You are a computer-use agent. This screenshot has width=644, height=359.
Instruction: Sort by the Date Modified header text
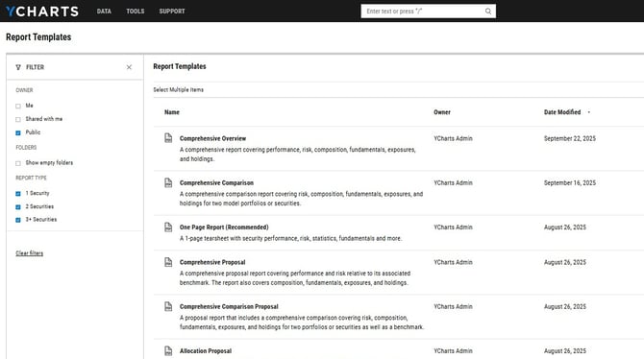click(562, 112)
